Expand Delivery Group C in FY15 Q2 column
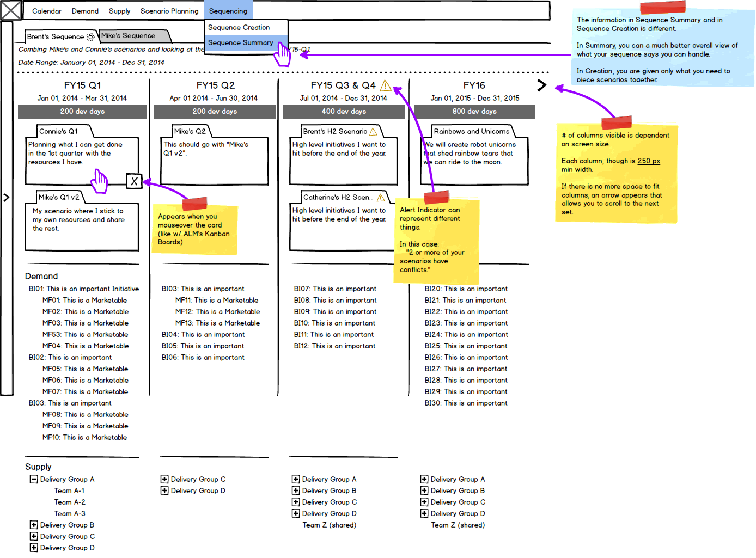The image size is (756, 558). (x=164, y=479)
